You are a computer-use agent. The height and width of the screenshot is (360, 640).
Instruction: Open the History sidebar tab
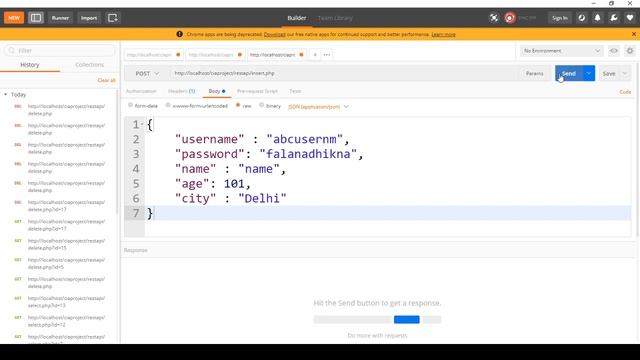pyautogui.click(x=30, y=65)
